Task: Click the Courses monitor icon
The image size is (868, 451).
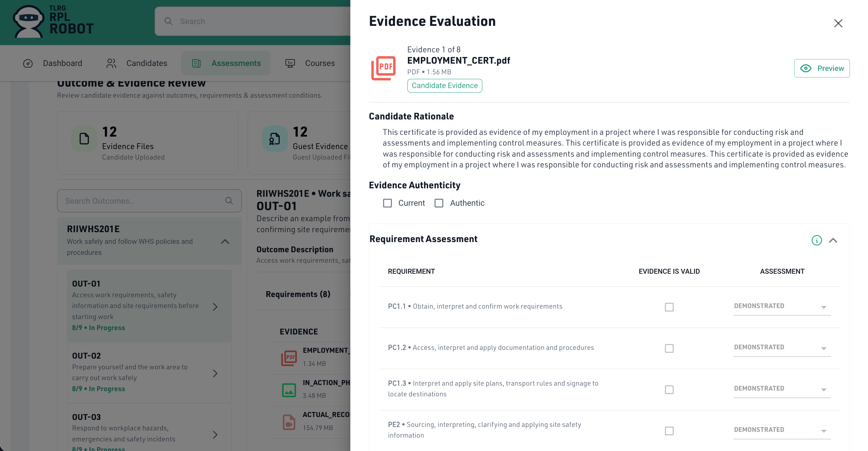Action: (x=290, y=63)
